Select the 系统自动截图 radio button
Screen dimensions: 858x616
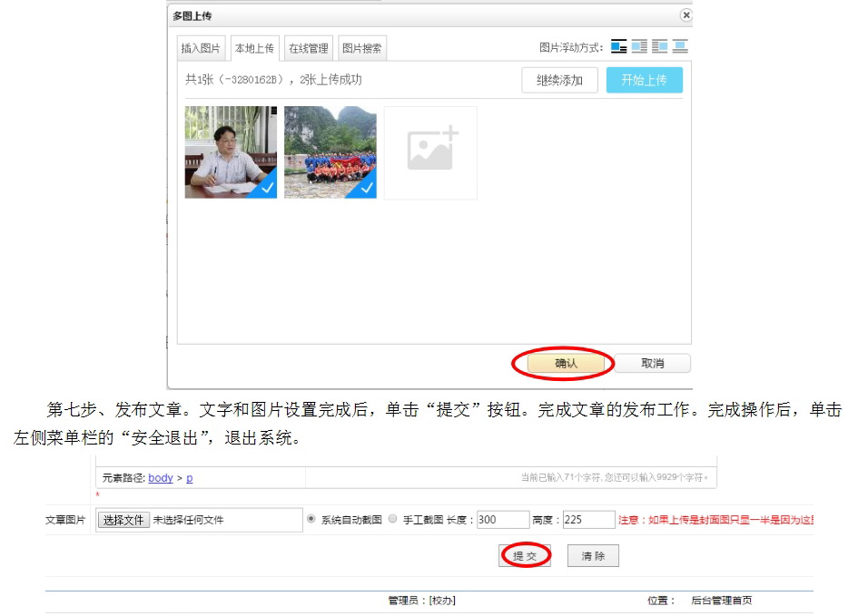tap(311, 519)
